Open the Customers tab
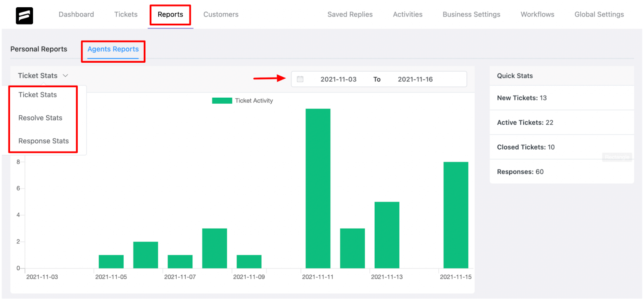The image size is (644, 299). pyautogui.click(x=221, y=14)
